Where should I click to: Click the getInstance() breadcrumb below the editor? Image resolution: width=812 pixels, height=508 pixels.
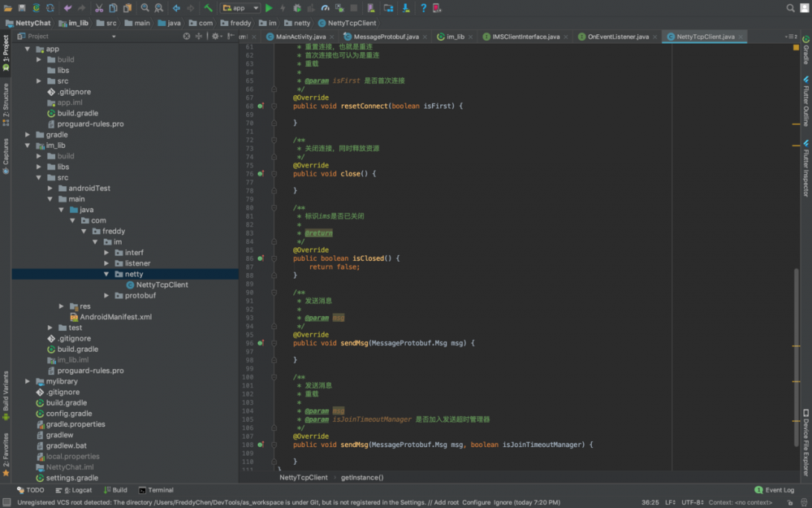[364, 477]
